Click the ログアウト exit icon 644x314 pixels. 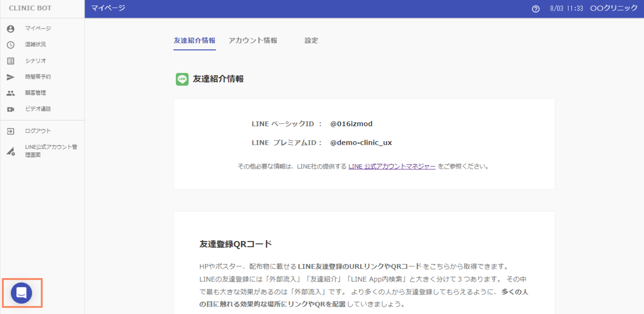(x=11, y=131)
